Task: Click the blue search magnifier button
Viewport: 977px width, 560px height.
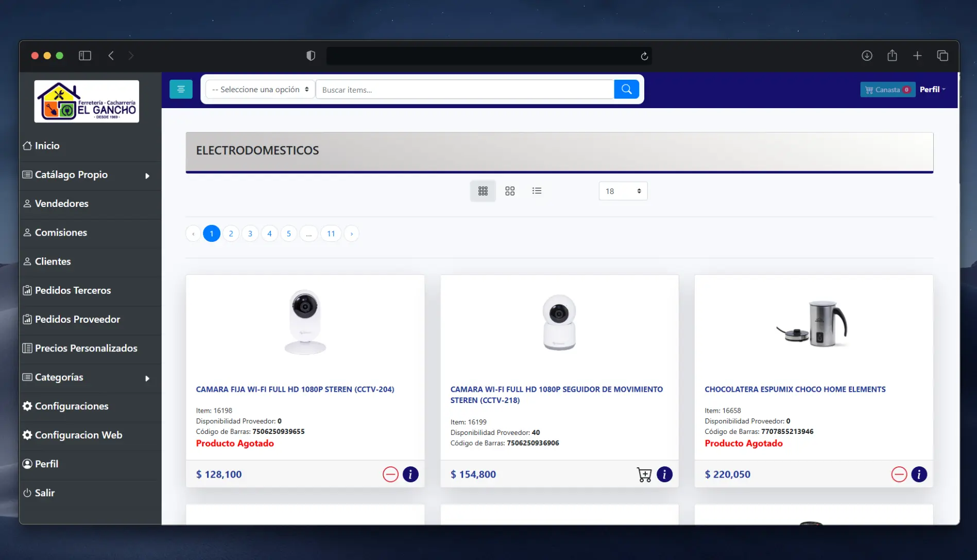Action: coord(626,89)
